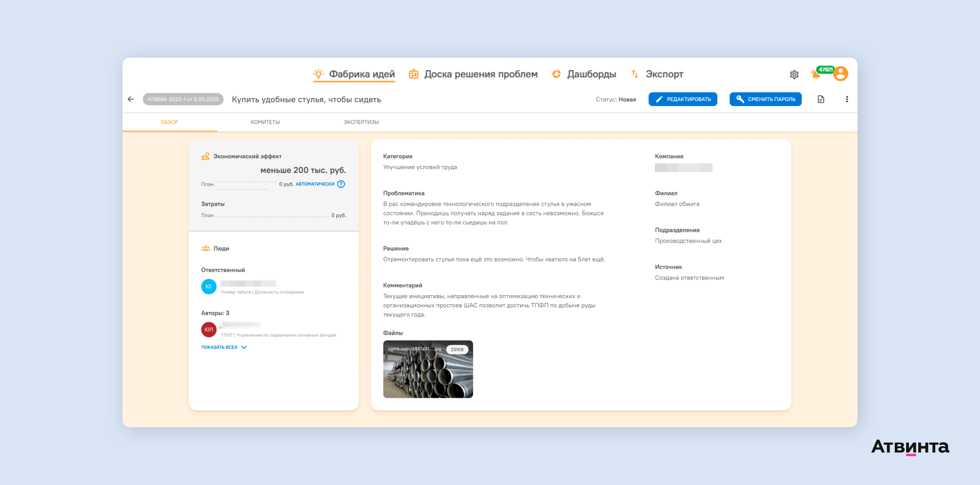Click the Статус: Новая label
Image resolution: width=980 pixels, height=485 pixels.
(x=616, y=100)
